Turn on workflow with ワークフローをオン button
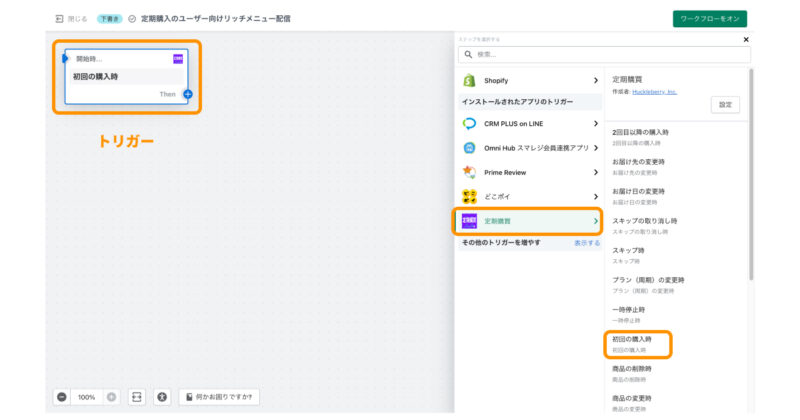This screenshot has width=800, height=420. (710, 19)
